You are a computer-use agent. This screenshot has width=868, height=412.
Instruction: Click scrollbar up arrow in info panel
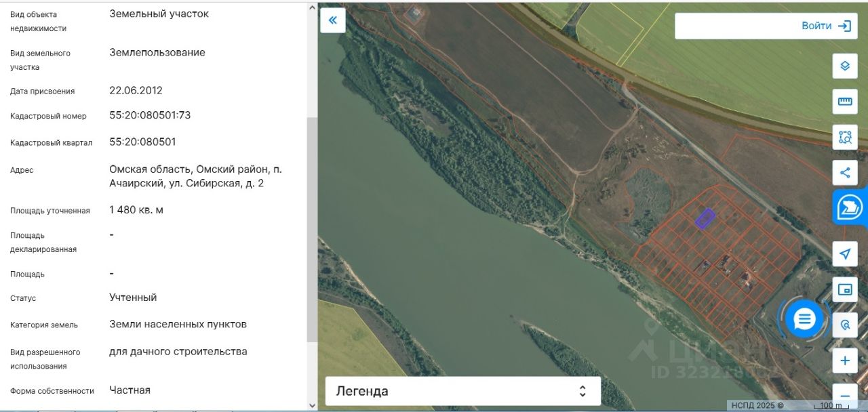pyautogui.click(x=312, y=7)
